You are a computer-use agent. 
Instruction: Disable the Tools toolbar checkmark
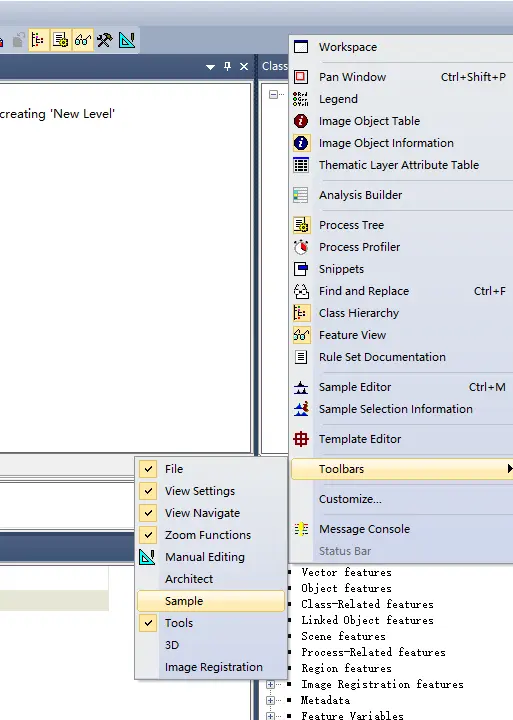tap(148, 623)
